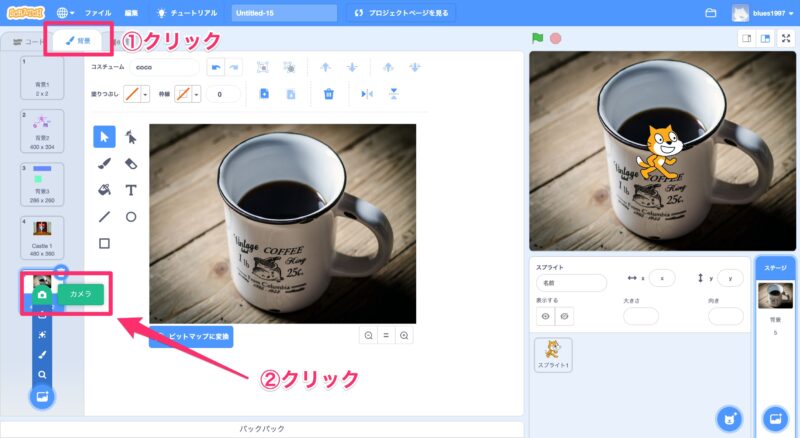Switch to fullscreen stage mode

785,39
